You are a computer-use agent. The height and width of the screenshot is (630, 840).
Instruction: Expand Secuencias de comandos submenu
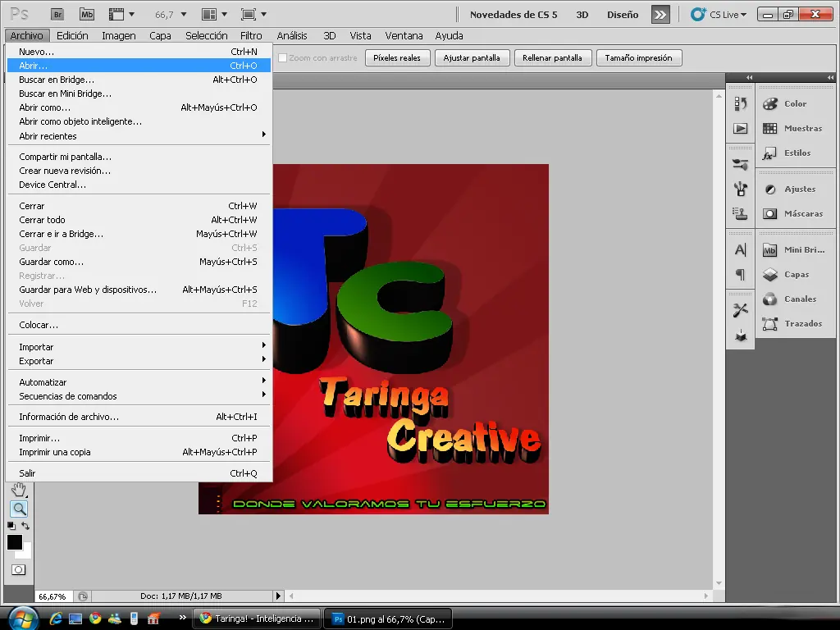click(139, 396)
